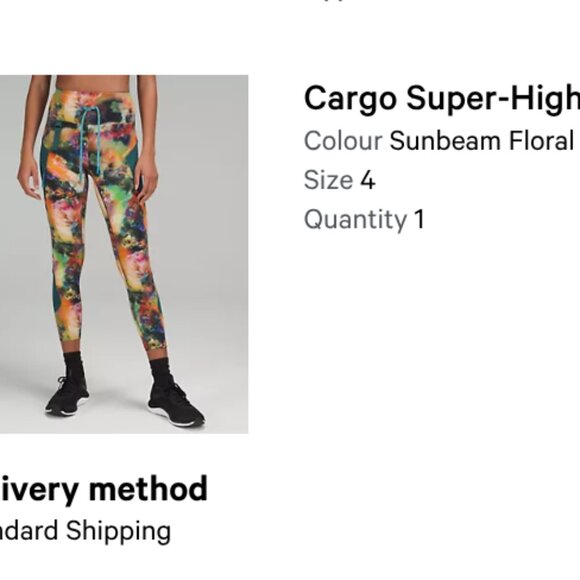Click the teal drawstring on the leggings
The width and height of the screenshot is (580, 580).
(x=88, y=142)
